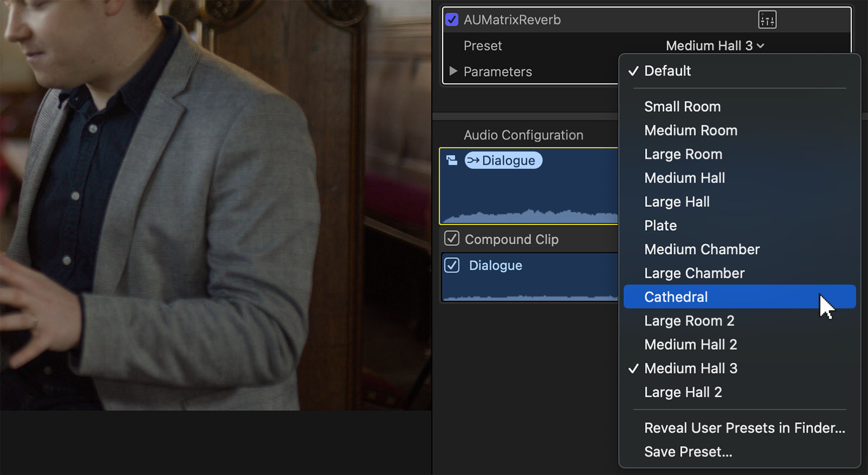Uncheck the Dialogue component checkbox

coord(452,265)
